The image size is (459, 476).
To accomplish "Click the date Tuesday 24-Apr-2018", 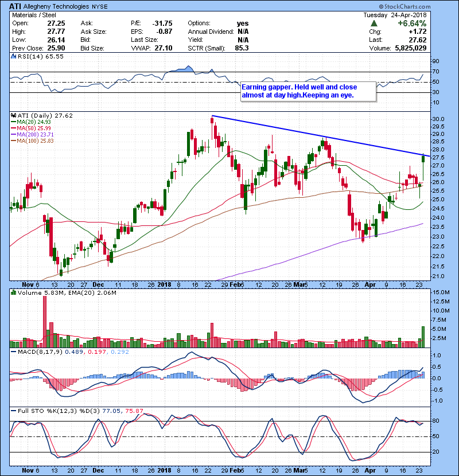I will 395,15.
